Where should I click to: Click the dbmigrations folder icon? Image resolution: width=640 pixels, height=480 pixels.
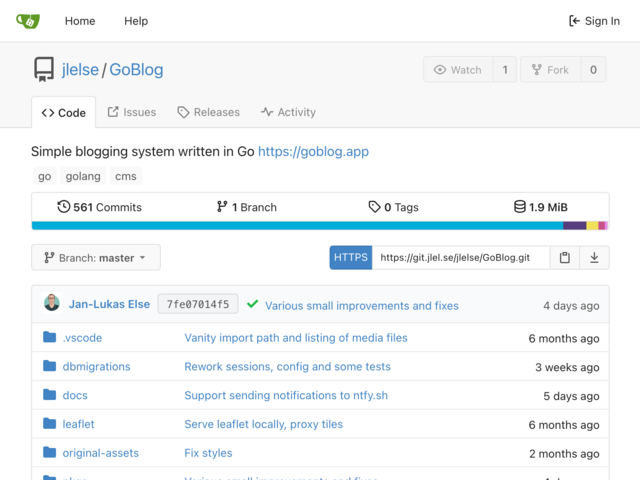point(50,366)
